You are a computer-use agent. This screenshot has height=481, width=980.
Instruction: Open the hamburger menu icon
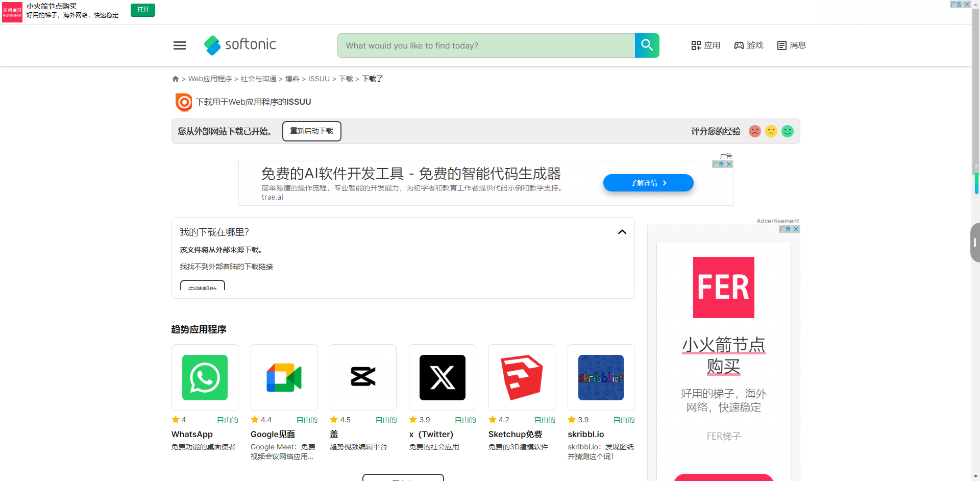coord(179,45)
